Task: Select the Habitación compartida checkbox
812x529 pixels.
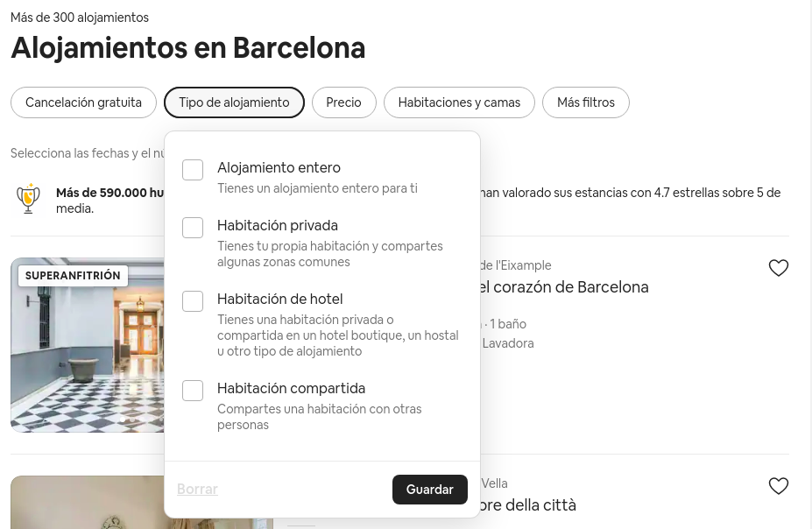Action: coord(193,391)
